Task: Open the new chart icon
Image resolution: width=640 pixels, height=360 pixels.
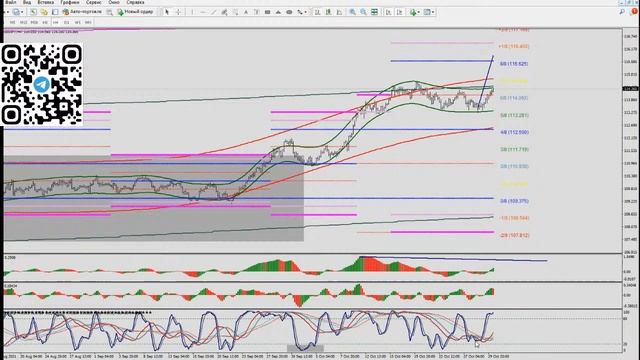Action: pyautogui.click(x=16, y=12)
